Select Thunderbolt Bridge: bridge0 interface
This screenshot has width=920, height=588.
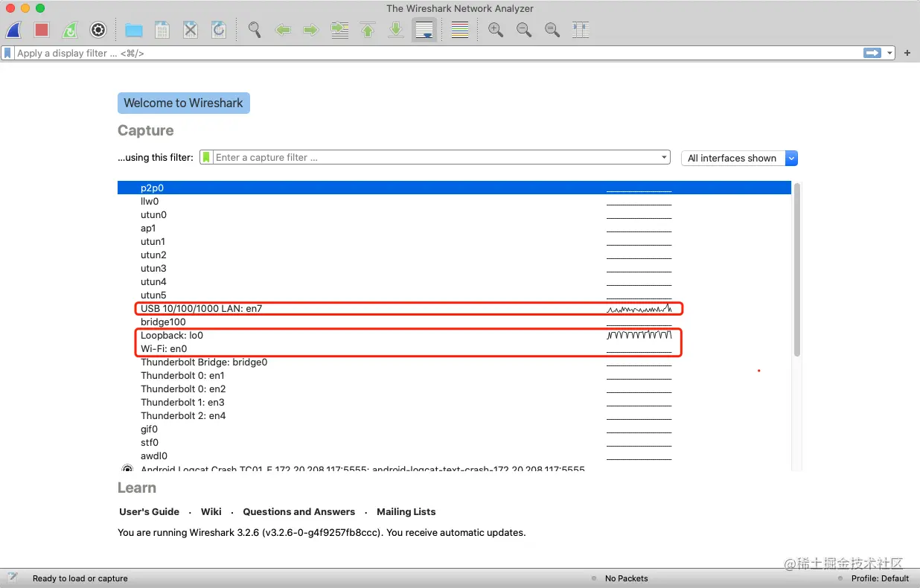(454, 362)
